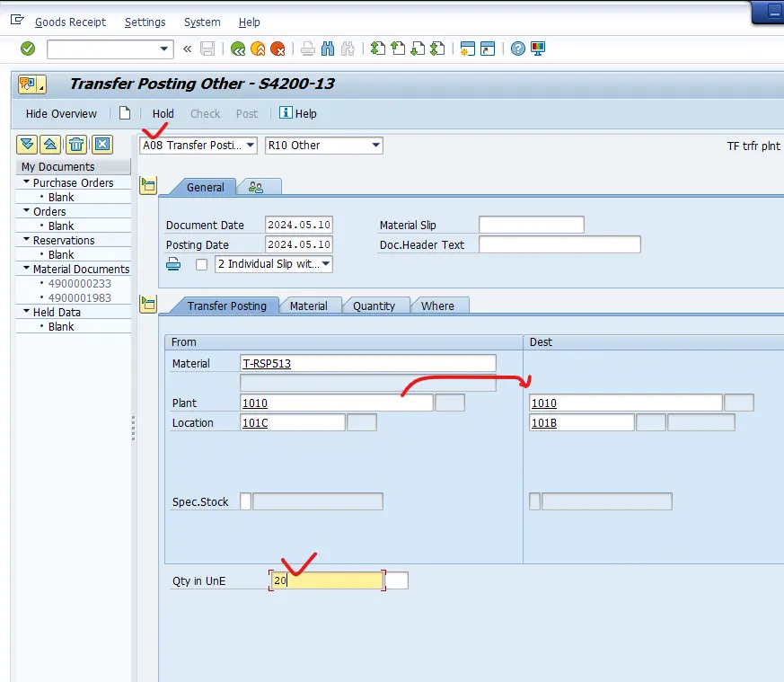784x682 pixels.
Task: Click the binoculars Find icon
Action: (328, 49)
